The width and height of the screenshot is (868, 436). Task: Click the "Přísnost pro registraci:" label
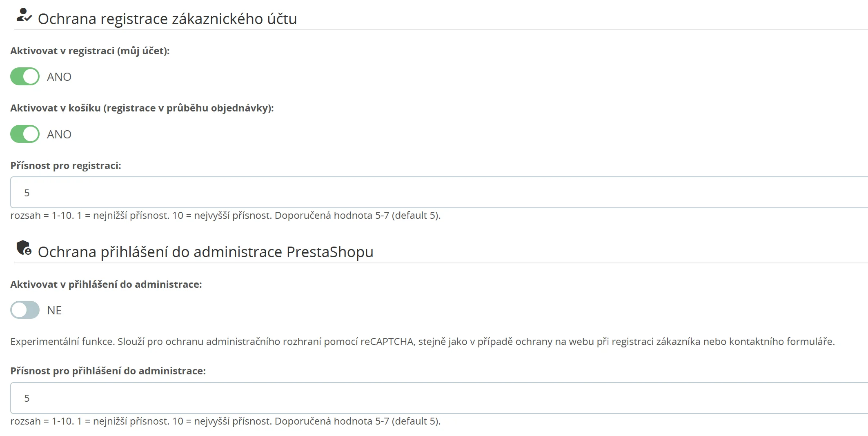[66, 166]
